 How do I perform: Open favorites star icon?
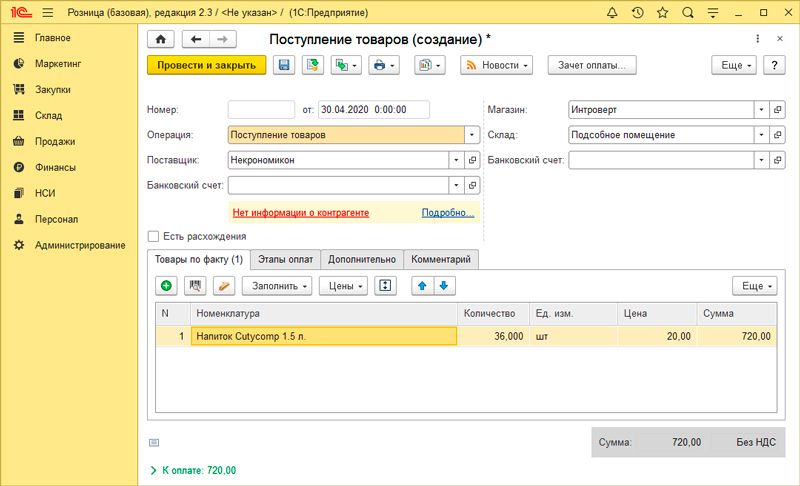coord(662,13)
